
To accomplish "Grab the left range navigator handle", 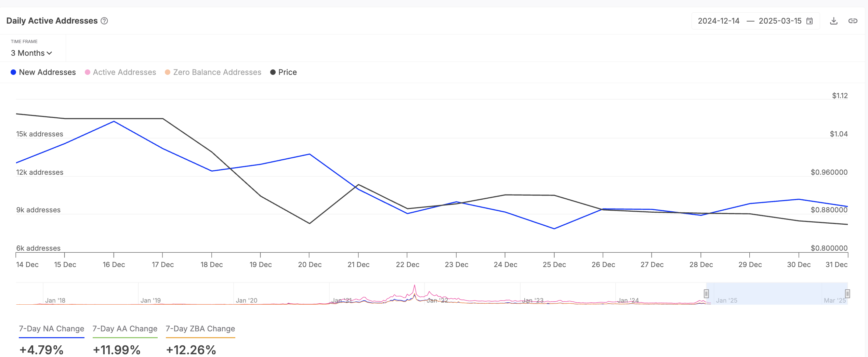I will [x=706, y=293].
